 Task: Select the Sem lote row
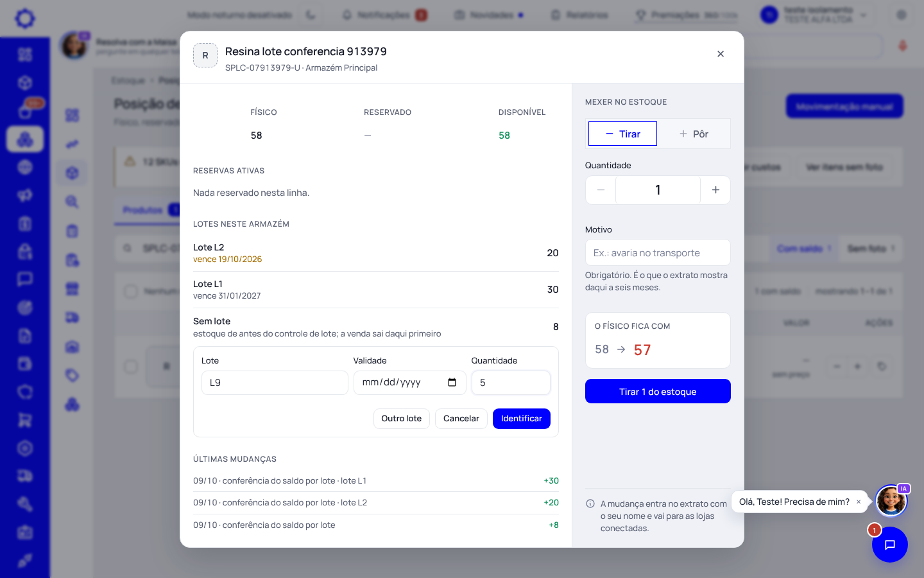pyautogui.click(x=376, y=327)
